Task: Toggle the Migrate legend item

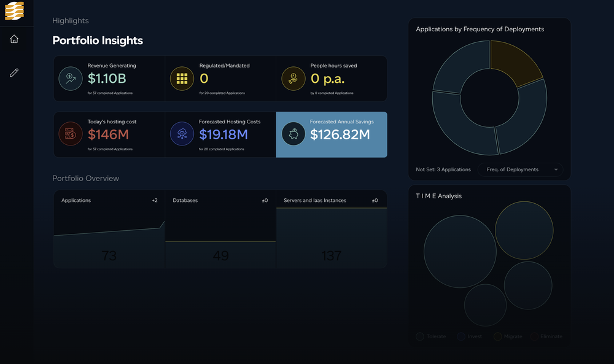Action: click(508, 336)
